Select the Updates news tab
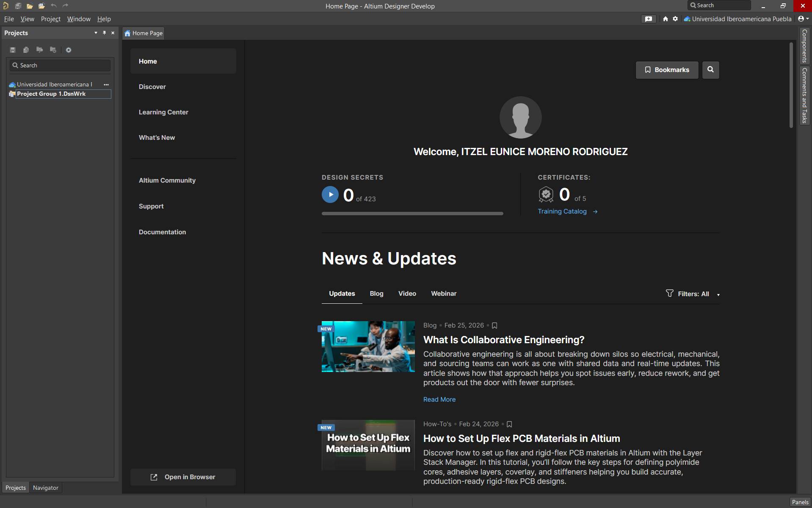Screen dimensions: 812x508 [x=342, y=294]
